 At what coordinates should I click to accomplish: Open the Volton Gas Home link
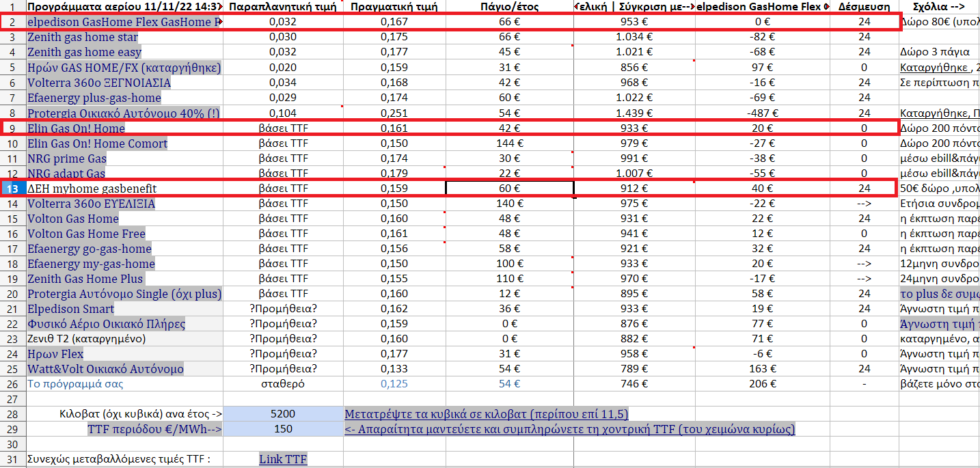[73, 219]
